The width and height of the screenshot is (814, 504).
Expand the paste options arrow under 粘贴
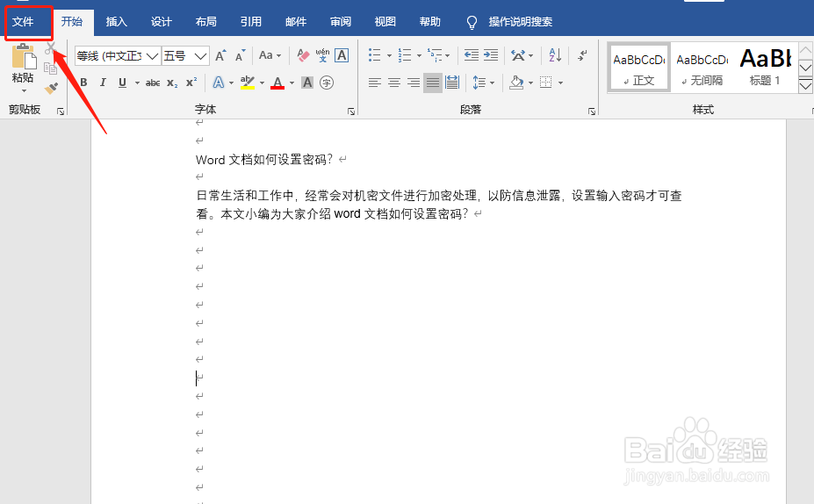[24, 91]
